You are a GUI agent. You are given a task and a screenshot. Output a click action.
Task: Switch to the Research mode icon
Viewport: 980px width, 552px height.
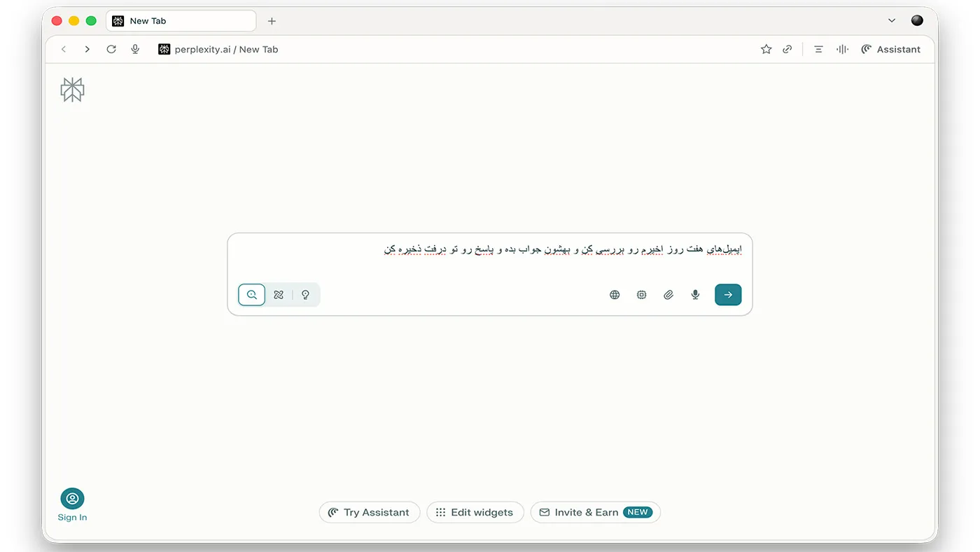279,295
